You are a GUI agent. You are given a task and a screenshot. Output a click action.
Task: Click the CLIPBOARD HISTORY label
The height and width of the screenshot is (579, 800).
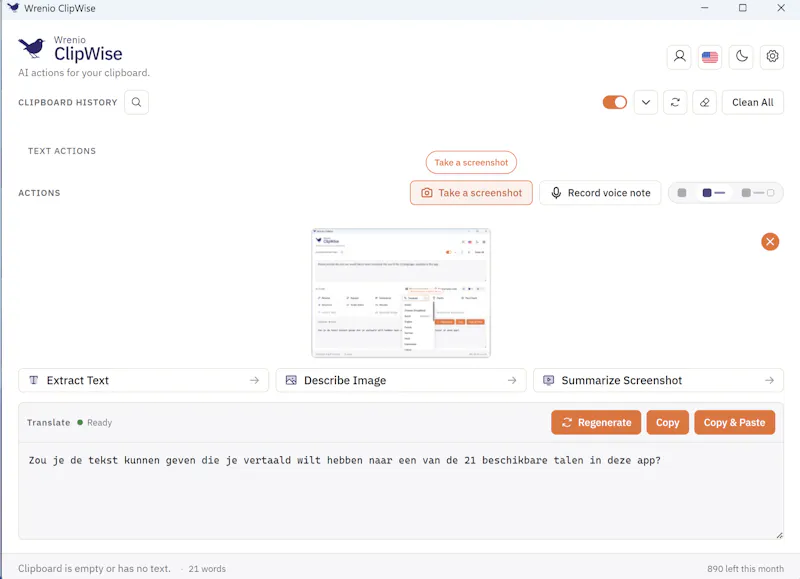click(x=68, y=102)
